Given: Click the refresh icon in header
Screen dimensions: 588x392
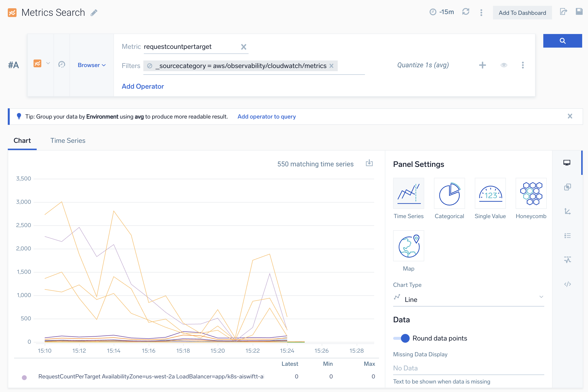Looking at the screenshot, I should [465, 12].
